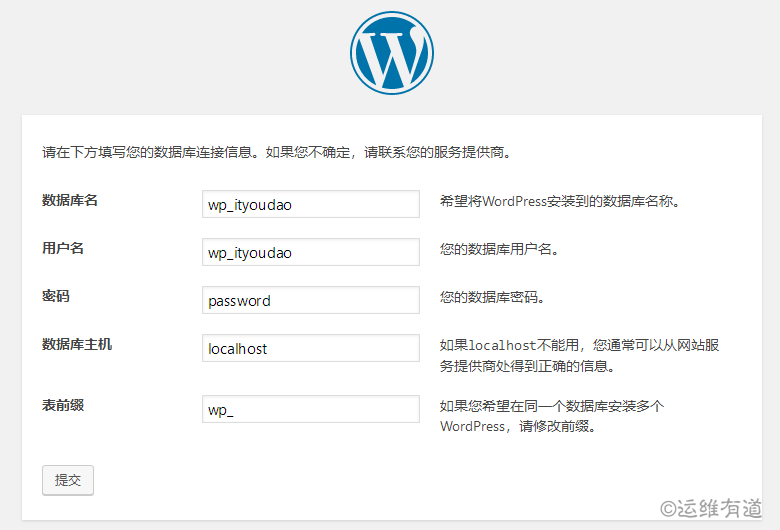
Task: Click description 您的数据库用户名
Action: [499, 249]
